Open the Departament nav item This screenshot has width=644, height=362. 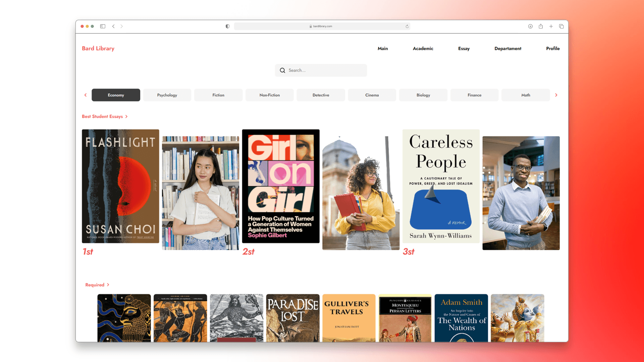coord(508,49)
